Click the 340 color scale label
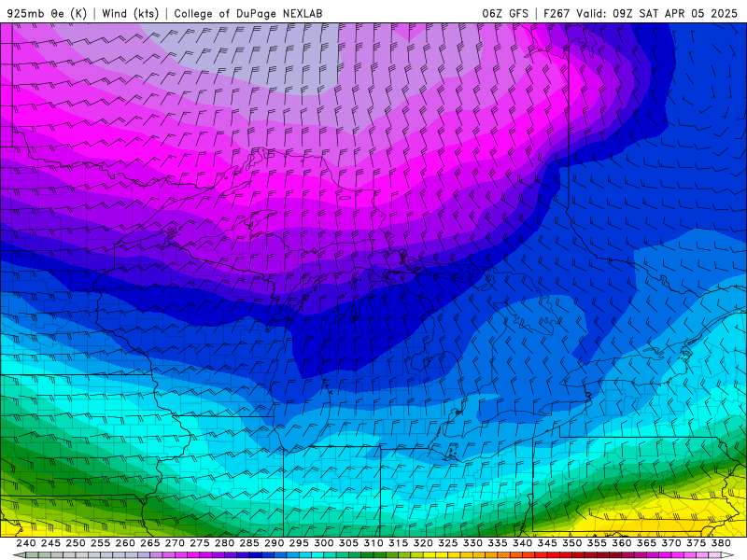 [x=522, y=543]
